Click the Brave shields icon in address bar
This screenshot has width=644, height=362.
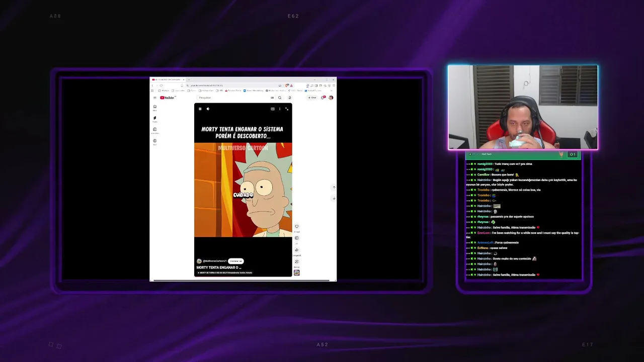[x=287, y=85]
